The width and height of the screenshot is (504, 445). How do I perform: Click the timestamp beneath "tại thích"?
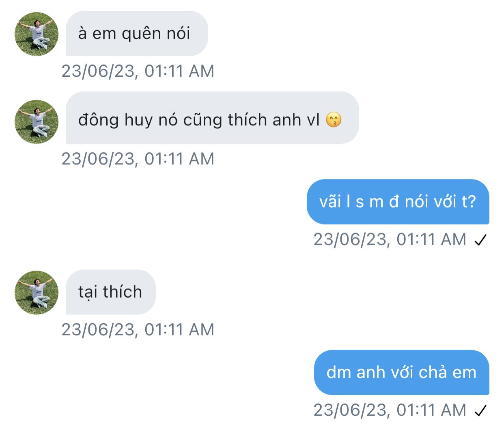coord(138,330)
